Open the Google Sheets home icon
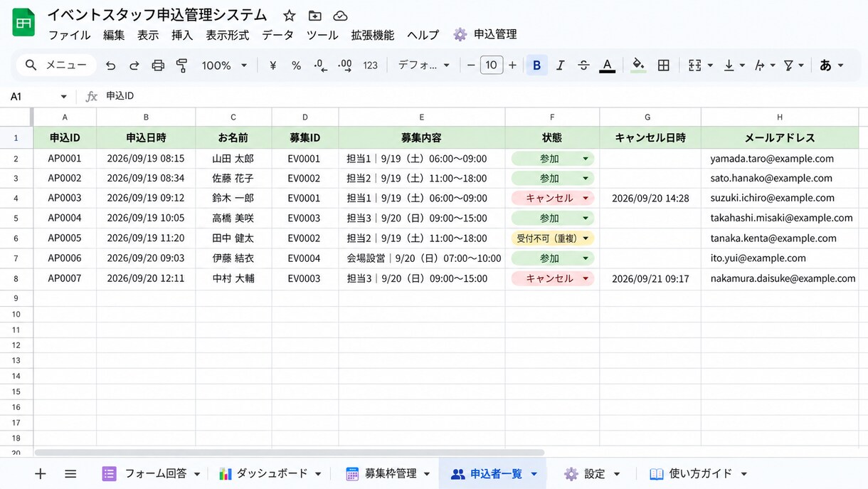868x489 pixels. click(23, 22)
